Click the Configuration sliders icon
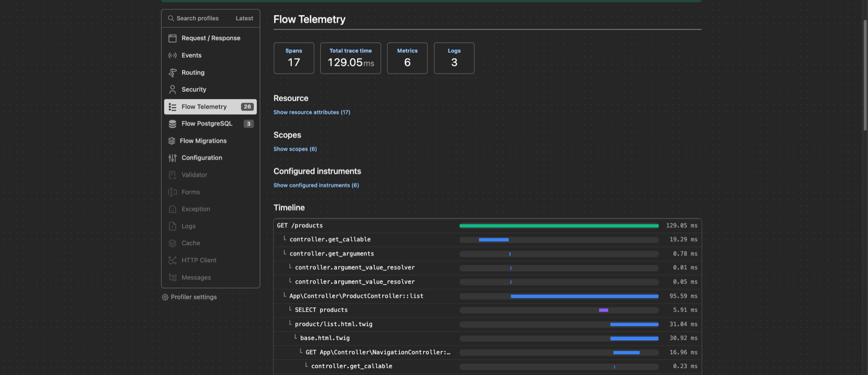Image resolution: width=868 pixels, height=375 pixels. pos(173,158)
